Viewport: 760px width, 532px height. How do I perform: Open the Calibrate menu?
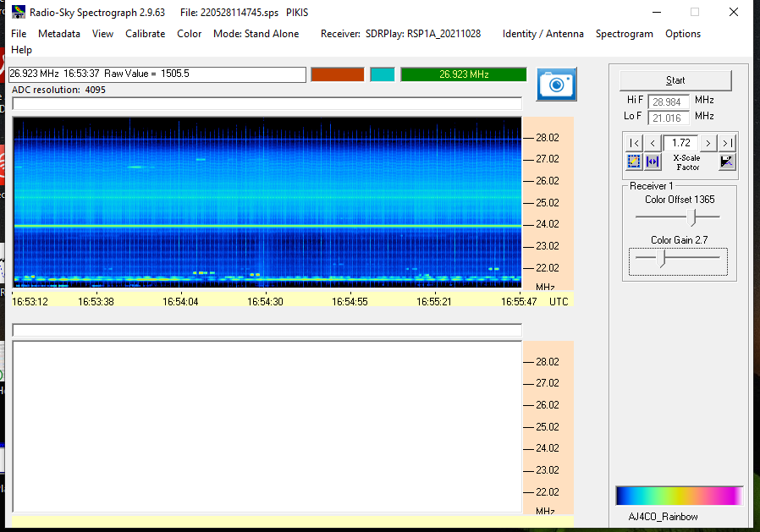[146, 34]
